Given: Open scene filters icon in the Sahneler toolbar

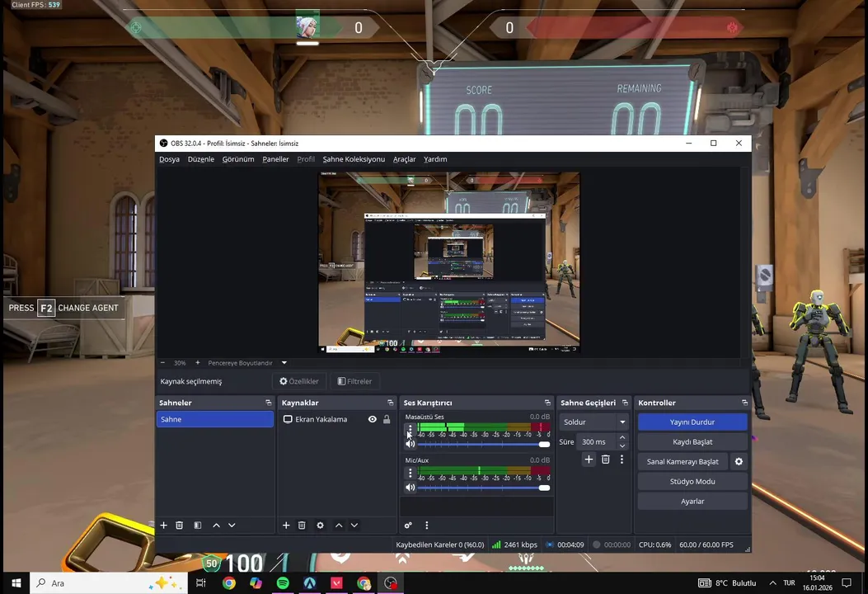Looking at the screenshot, I should coord(198,526).
